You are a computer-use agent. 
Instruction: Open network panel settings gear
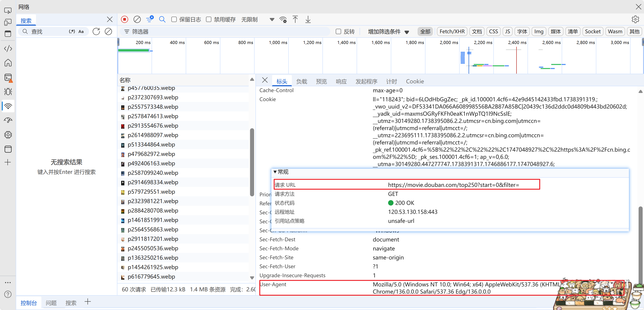coord(635,20)
